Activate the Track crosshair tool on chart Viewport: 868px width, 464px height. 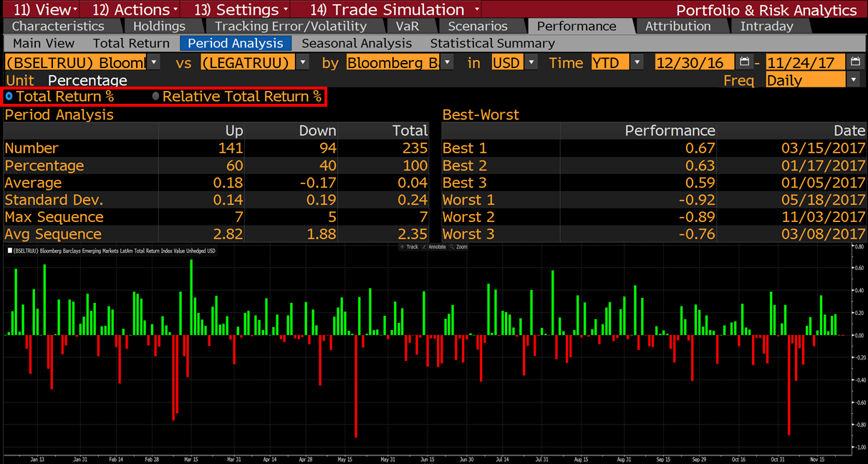[x=411, y=247]
